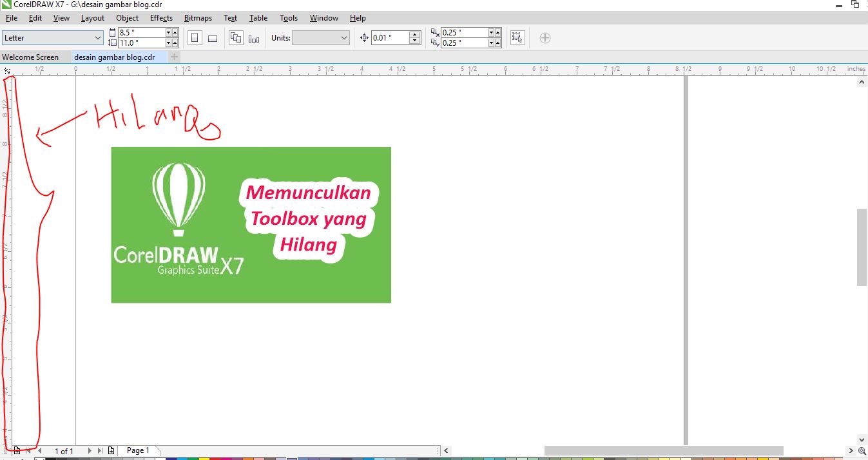This screenshot has height=460, width=868.
Task: Add page after Page 1 icon
Action: tap(111, 450)
